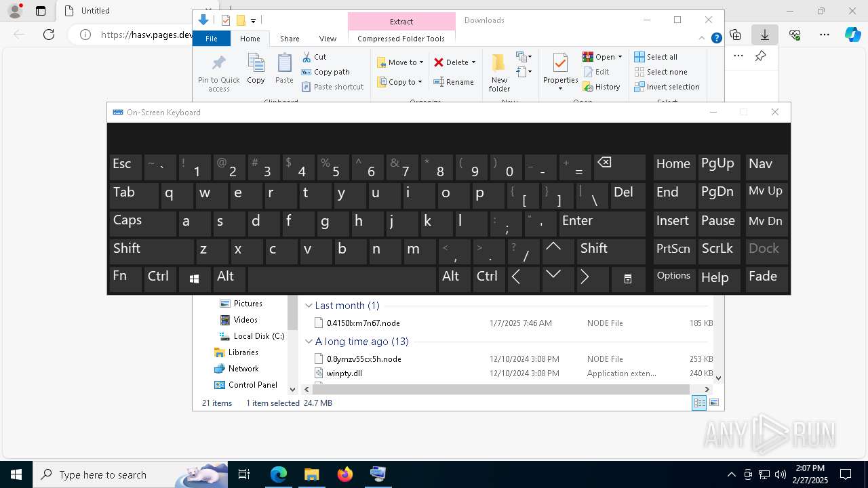Collapse the Last month group

click(x=309, y=306)
